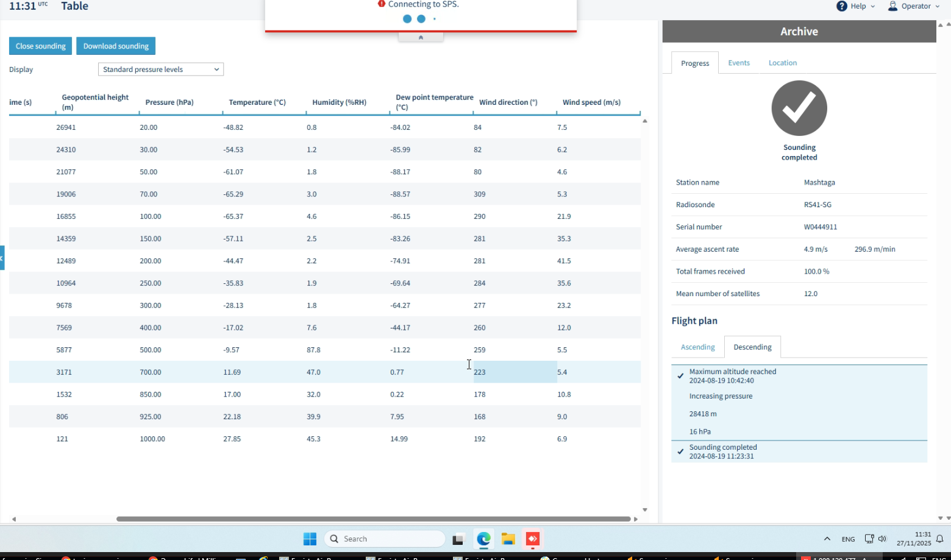Show hidden system tray icons

coord(827,539)
